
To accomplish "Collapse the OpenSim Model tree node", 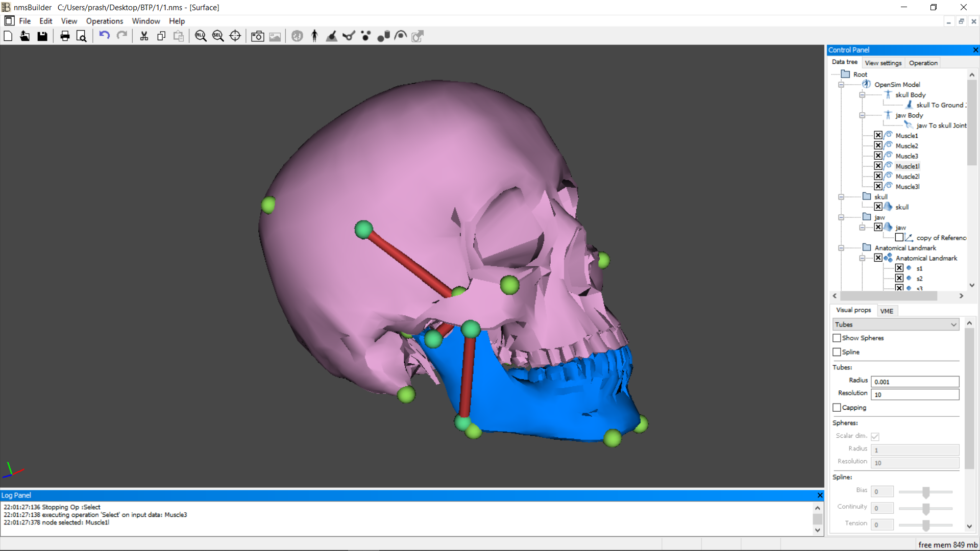I will point(841,85).
